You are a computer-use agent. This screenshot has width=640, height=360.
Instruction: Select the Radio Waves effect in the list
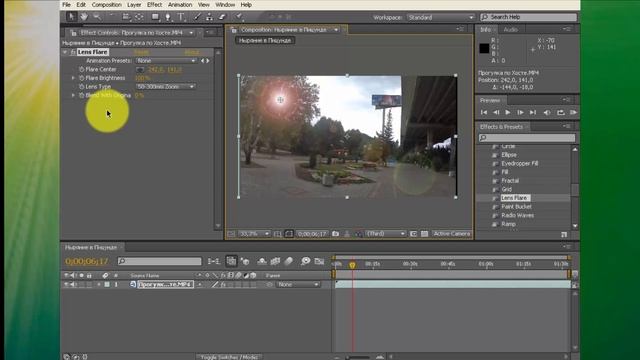pos(517,215)
